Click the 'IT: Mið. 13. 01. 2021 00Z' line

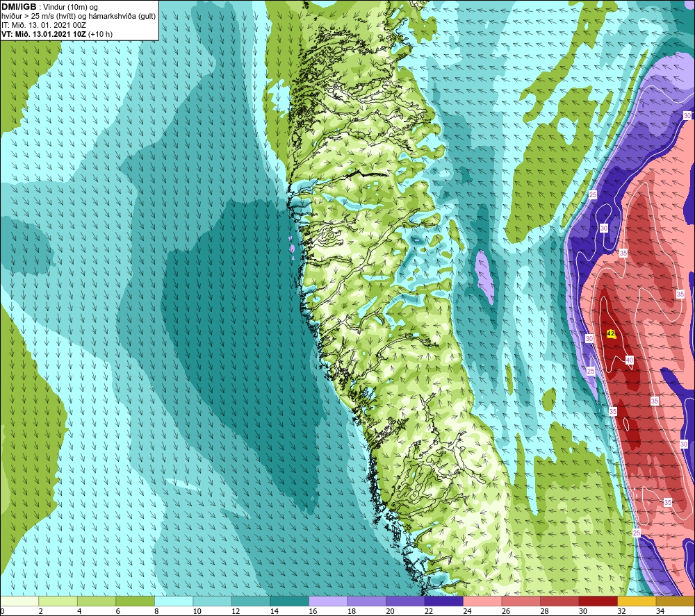(x=44, y=25)
